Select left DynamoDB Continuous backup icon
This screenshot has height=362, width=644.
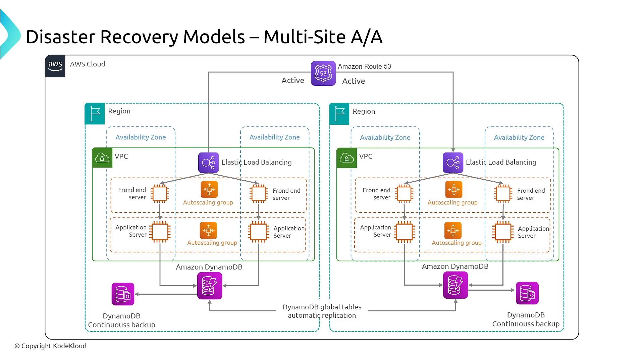(123, 294)
